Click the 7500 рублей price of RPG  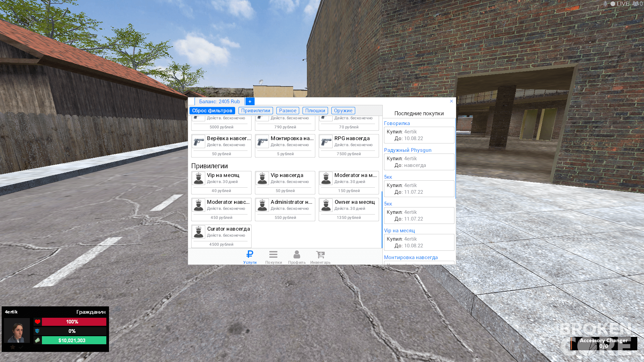[349, 154]
